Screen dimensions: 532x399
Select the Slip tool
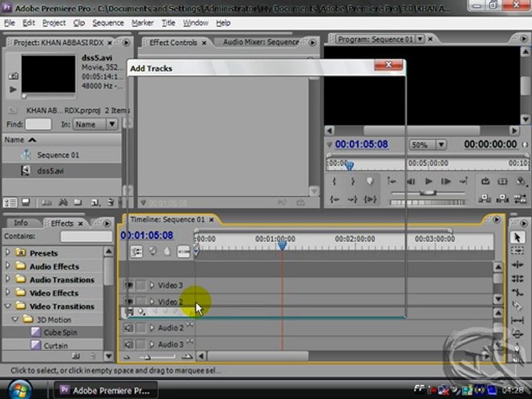coord(517,320)
